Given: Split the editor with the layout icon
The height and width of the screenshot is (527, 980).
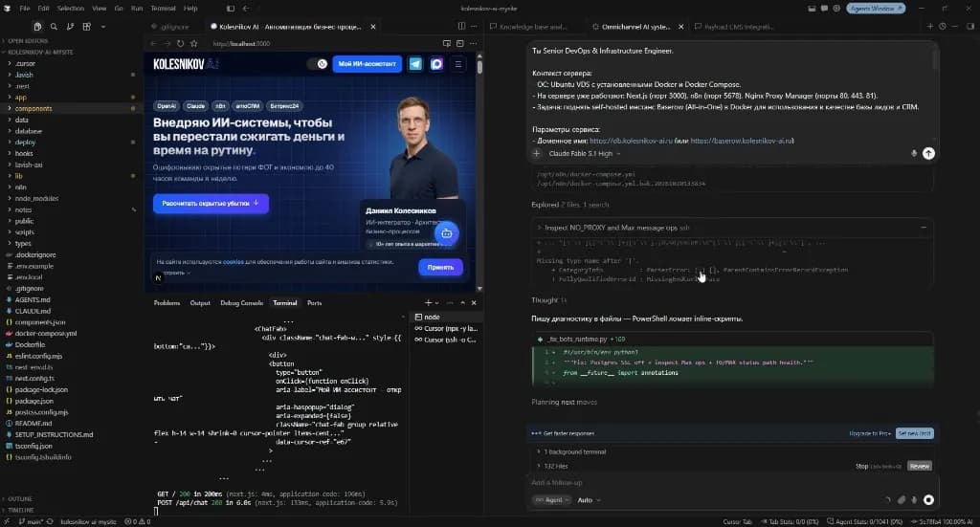Looking at the screenshot, I should coord(461,26).
